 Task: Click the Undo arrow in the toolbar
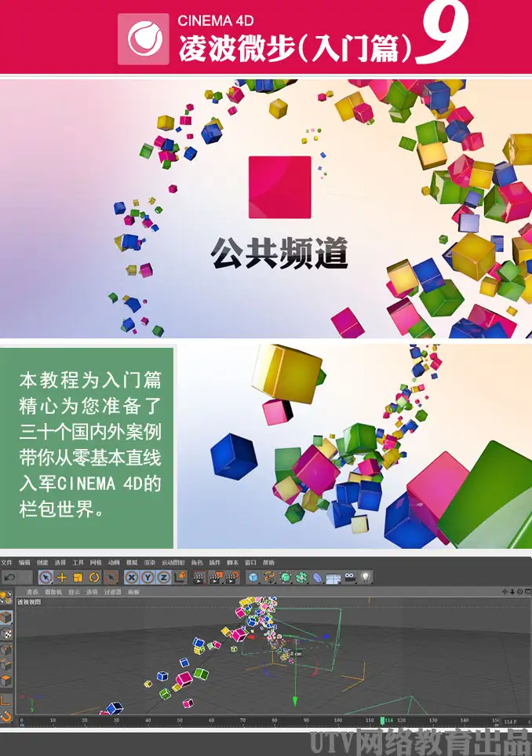tap(9, 577)
